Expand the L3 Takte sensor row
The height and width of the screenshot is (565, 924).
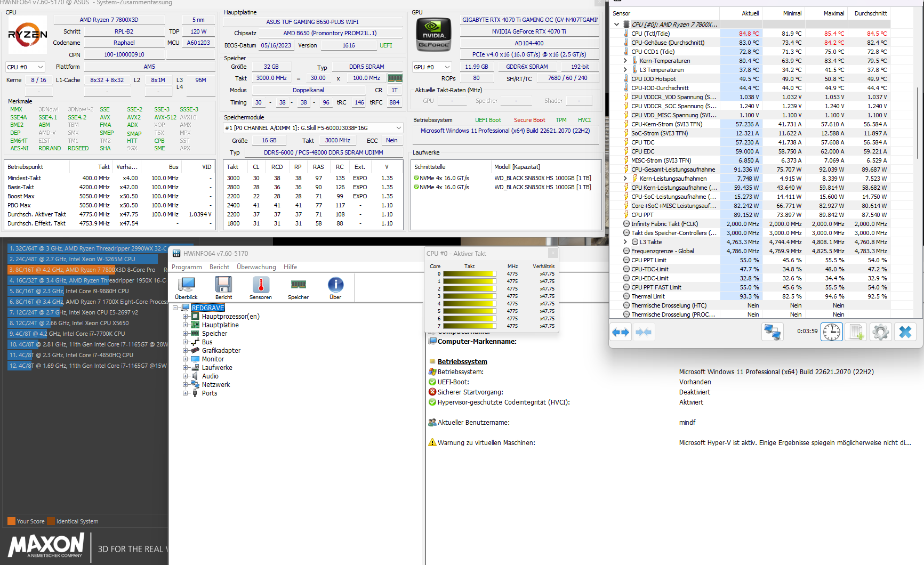point(625,242)
